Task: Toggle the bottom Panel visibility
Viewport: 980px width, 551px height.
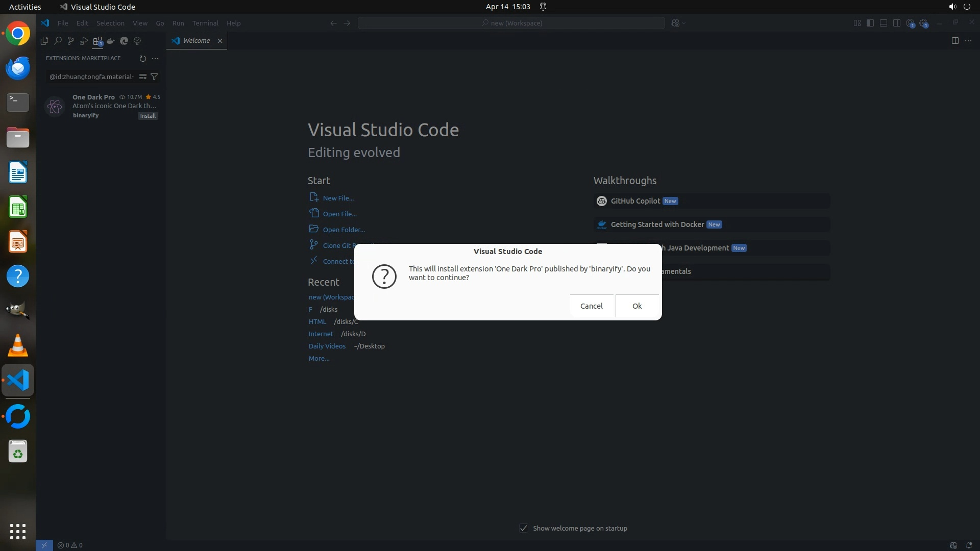Action: (884, 23)
